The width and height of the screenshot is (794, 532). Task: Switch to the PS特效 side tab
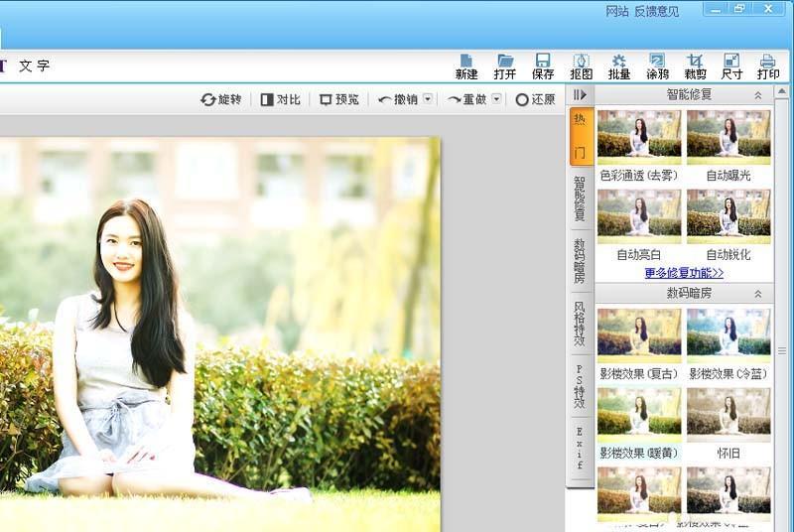click(580, 387)
